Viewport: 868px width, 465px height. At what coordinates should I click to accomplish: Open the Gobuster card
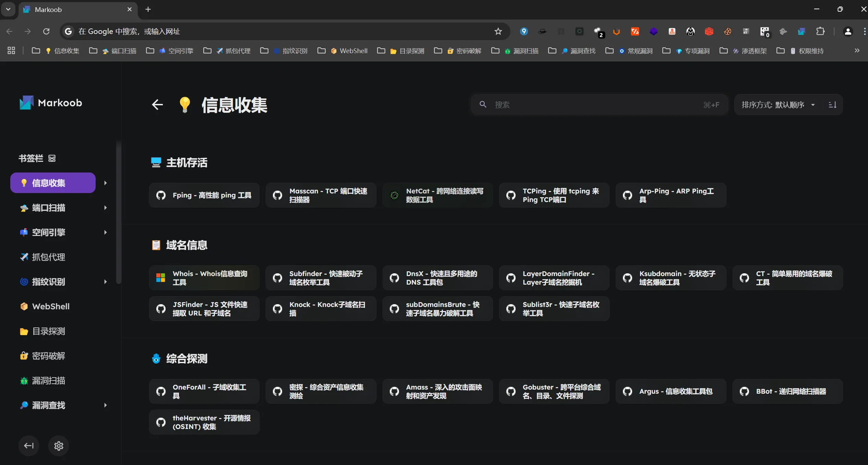554,391
